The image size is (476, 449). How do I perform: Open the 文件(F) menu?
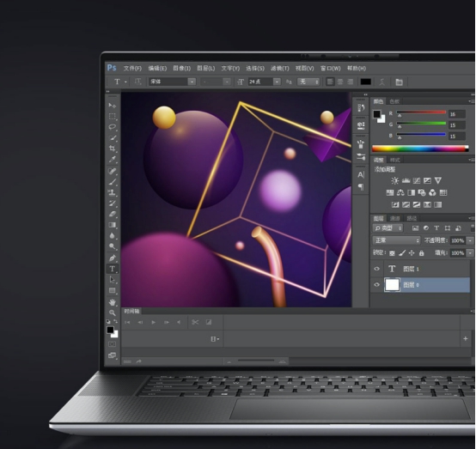coord(132,69)
